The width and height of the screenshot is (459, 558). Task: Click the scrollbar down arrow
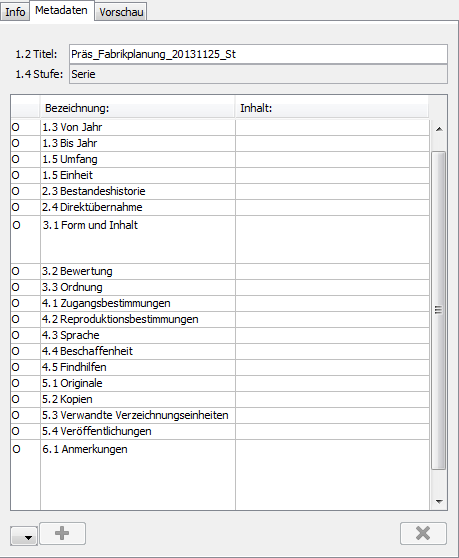click(x=439, y=502)
